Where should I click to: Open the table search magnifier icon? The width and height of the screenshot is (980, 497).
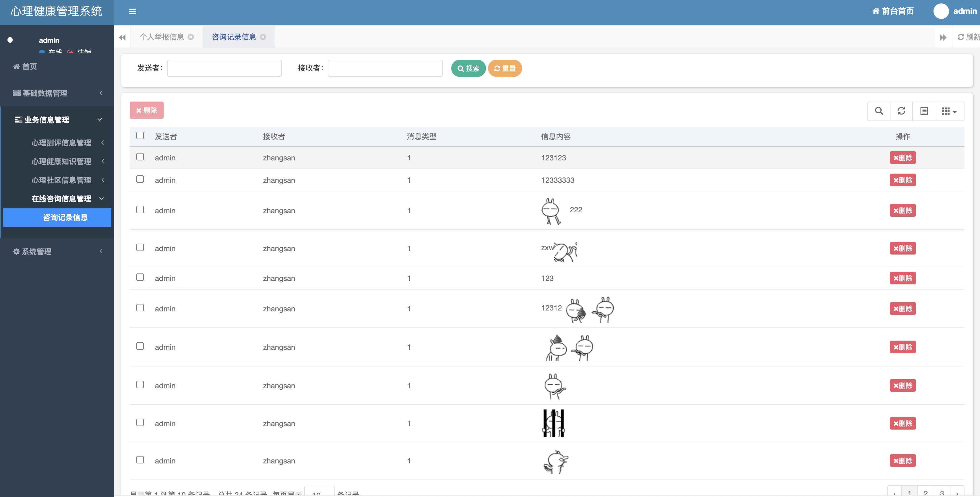coord(879,111)
